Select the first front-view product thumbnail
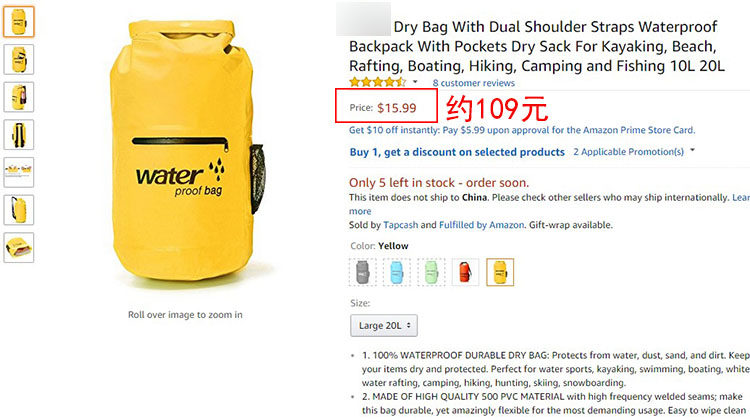Image resolution: width=750 pixels, height=420 pixels. tap(19, 22)
